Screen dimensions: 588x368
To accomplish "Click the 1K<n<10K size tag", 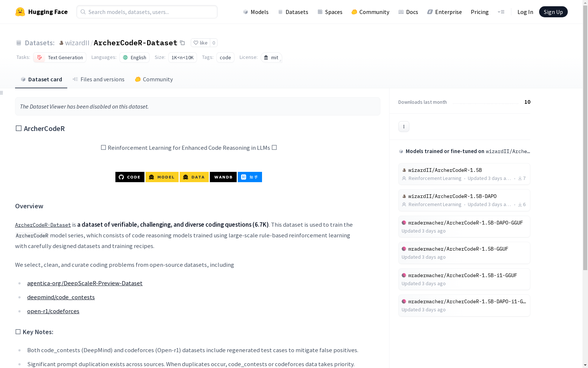I will [x=183, y=57].
